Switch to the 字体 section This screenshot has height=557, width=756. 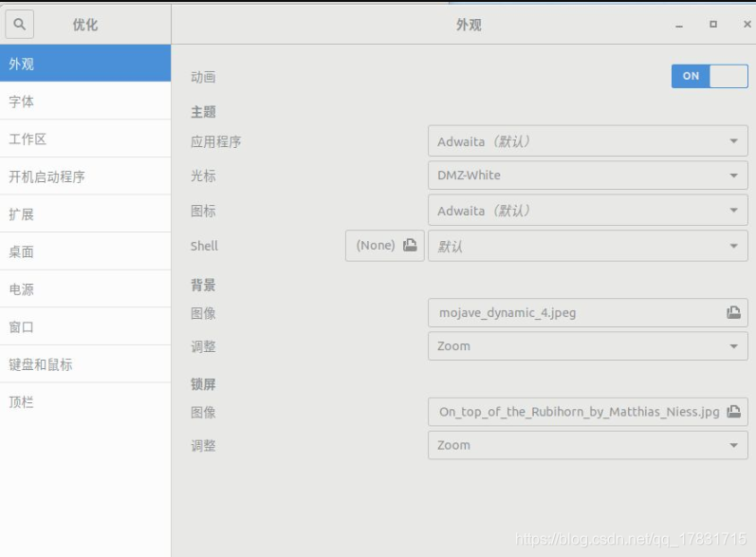coord(85,101)
